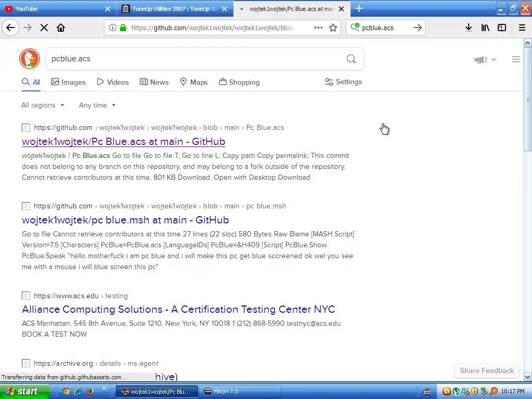
Task: Switch to Shopping results
Action: tap(239, 82)
